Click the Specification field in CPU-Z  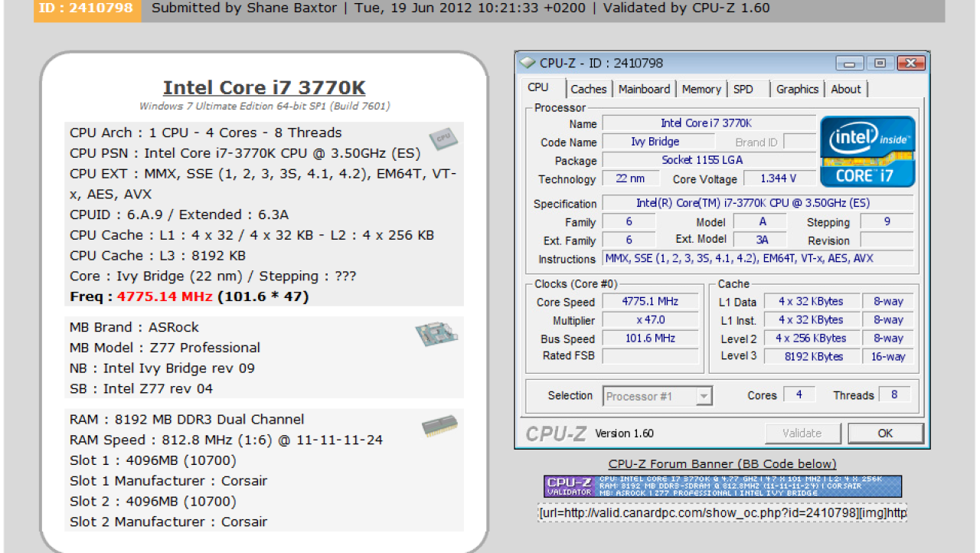point(757,203)
